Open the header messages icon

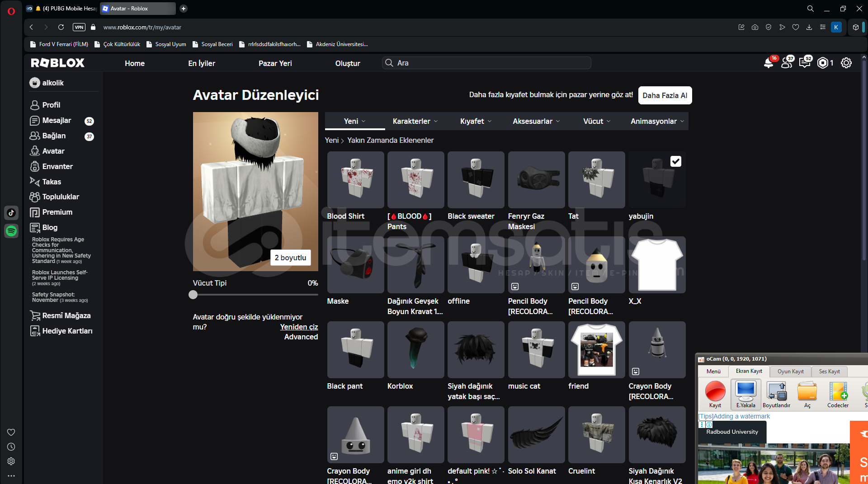805,63
